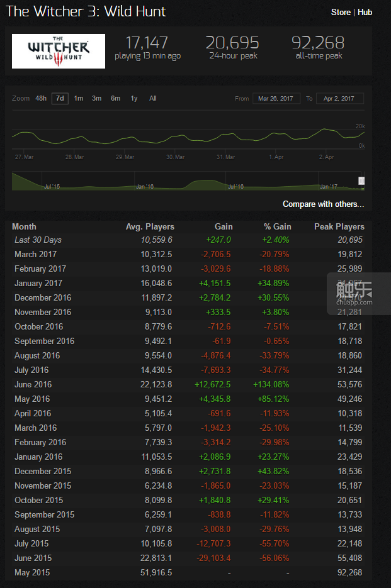Click the 20,695 24-hour peak figure
The height and width of the screenshot is (588, 391).
(232, 42)
